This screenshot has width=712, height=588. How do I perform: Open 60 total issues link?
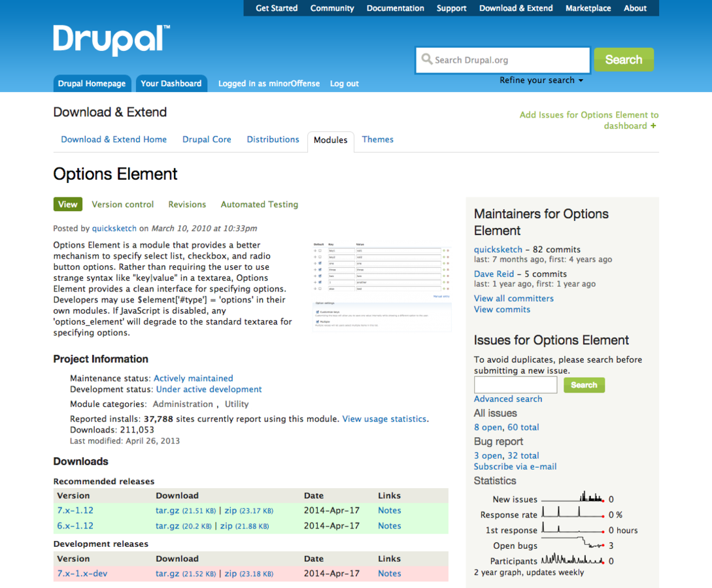point(523,427)
